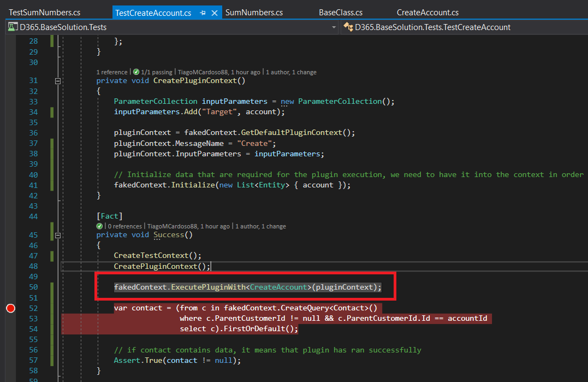Click the breakpoint dot on line 52
588x382 pixels.
click(10, 309)
